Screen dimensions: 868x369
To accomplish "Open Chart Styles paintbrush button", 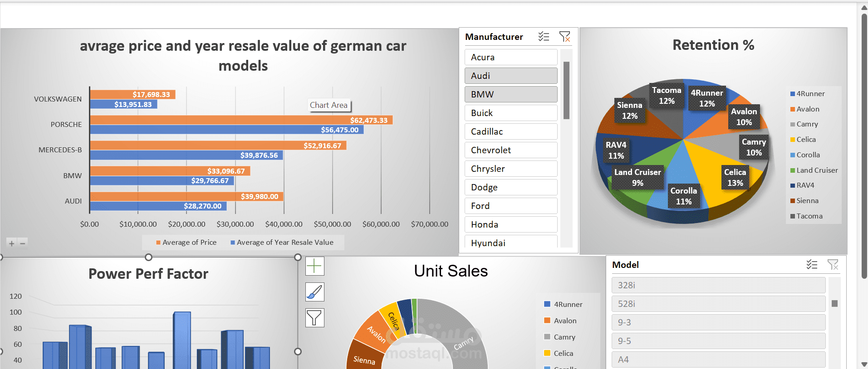I will (314, 292).
